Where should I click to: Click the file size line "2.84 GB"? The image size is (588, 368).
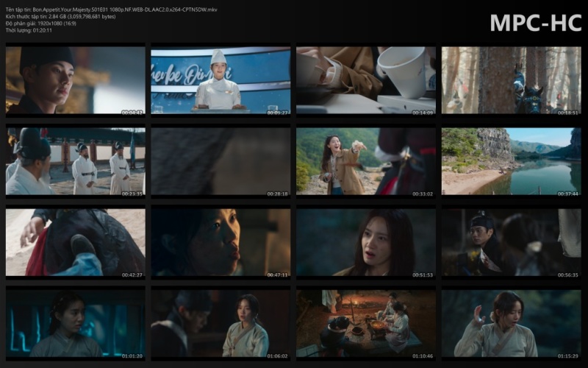pos(61,16)
